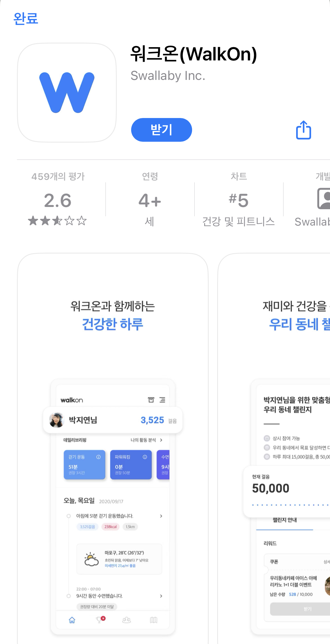Tap the weather cloud icon for 마포구

click(x=91, y=559)
